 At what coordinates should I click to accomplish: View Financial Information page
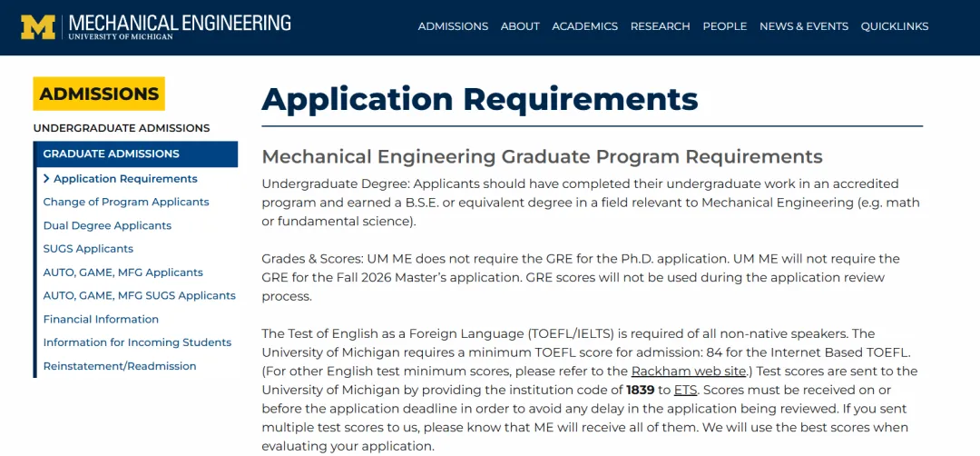click(x=101, y=319)
